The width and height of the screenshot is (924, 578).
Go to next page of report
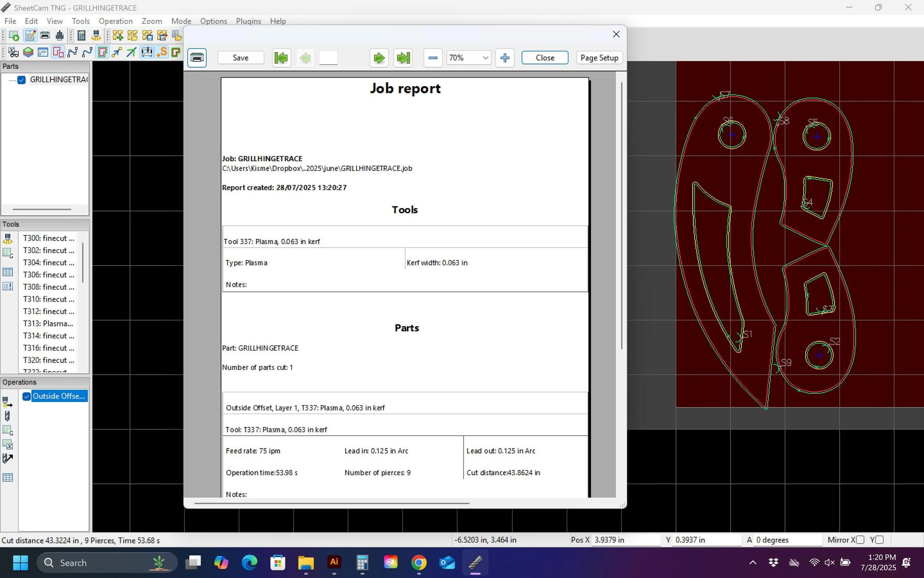click(x=379, y=58)
